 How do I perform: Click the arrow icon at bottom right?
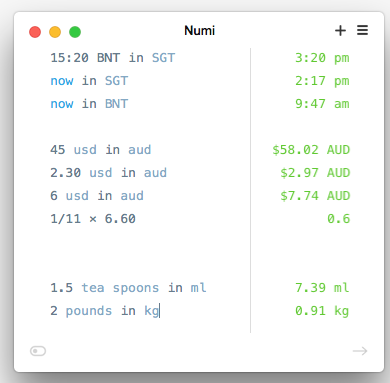(360, 351)
